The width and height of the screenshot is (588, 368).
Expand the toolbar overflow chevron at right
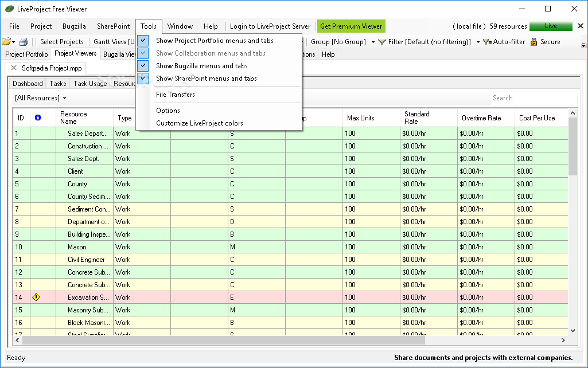click(x=583, y=45)
